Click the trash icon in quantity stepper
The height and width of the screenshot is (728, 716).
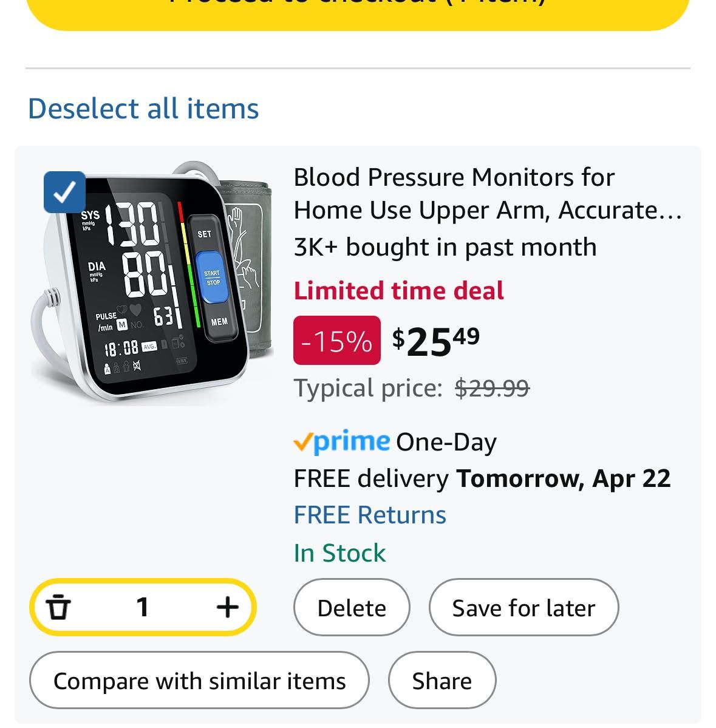[58, 607]
